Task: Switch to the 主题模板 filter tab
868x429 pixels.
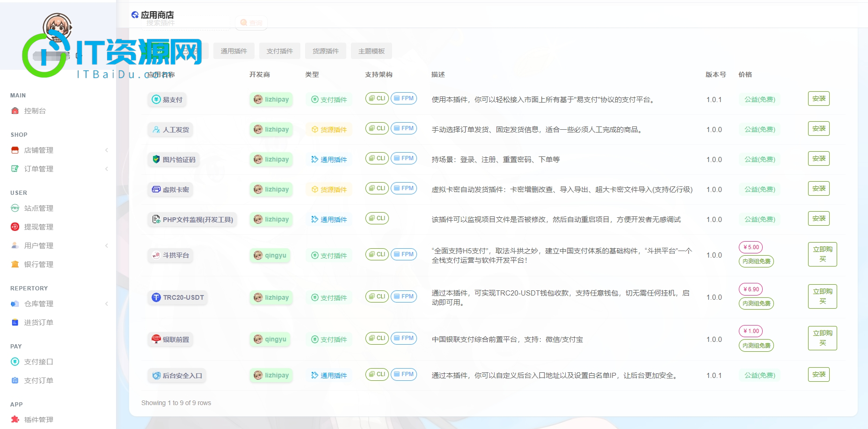Action: (372, 51)
